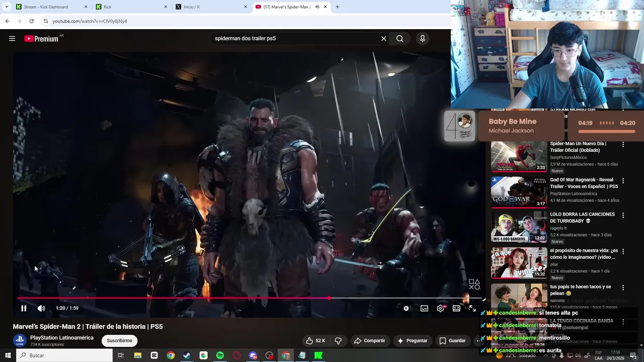Open PlayStation Latinoamérica channel avatar
644x362 pixels.
click(20, 341)
